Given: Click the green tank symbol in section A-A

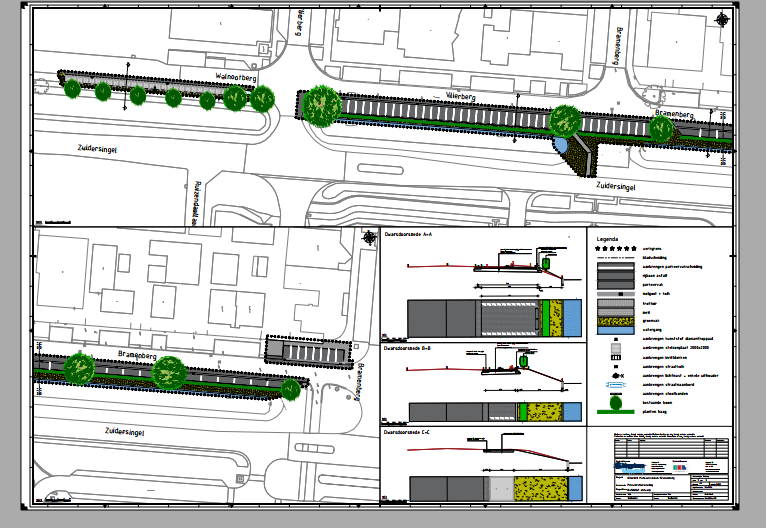Looking at the screenshot, I should (x=547, y=261).
